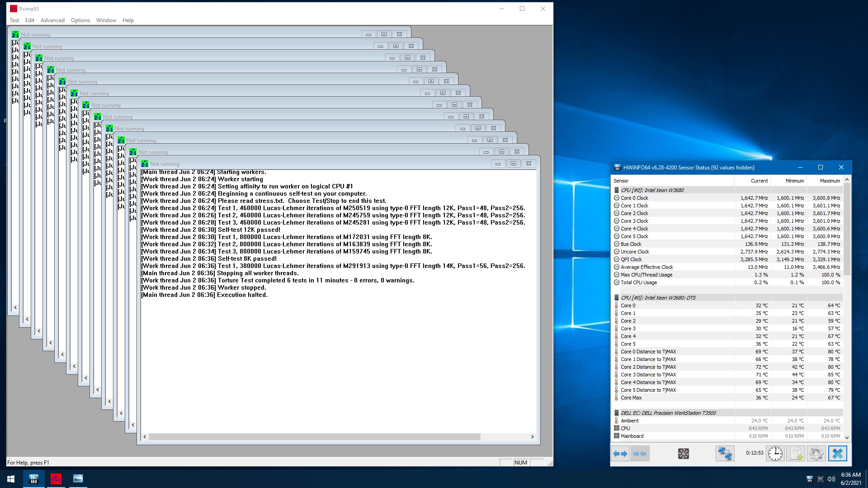This screenshot has width=868, height=488.
Task: Click the Minimum column header
Action: [x=789, y=181]
